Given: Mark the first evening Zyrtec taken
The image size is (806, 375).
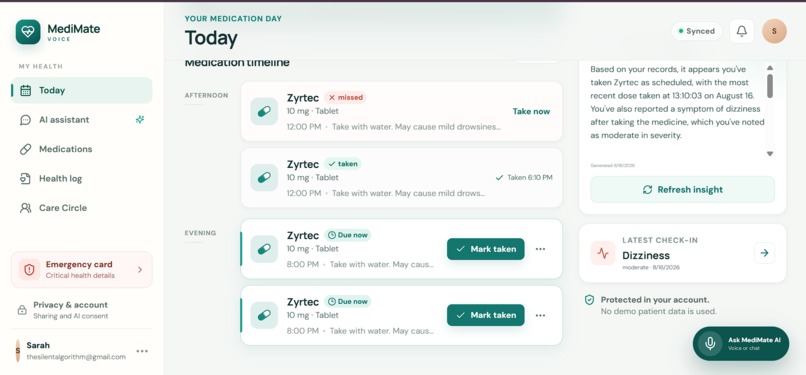Looking at the screenshot, I should point(486,249).
